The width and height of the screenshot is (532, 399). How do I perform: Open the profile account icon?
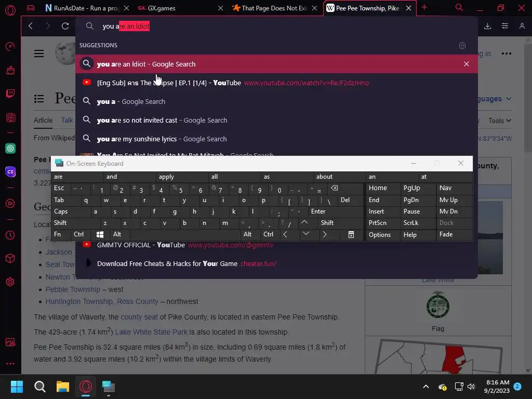pyautogui.click(x=522, y=26)
